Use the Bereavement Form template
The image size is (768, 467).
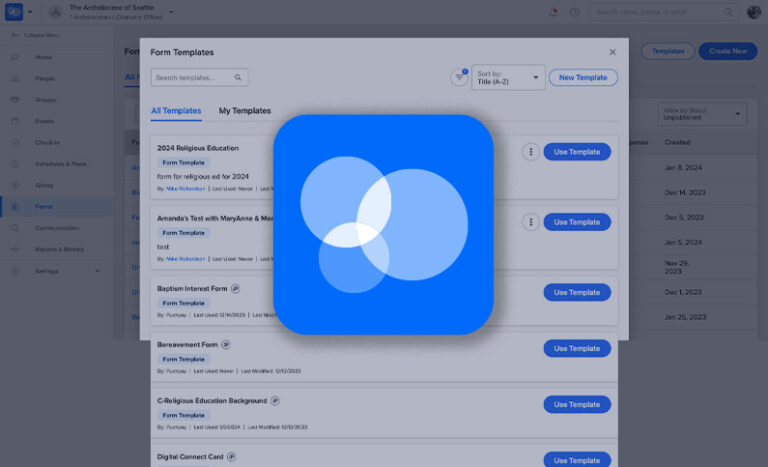[577, 348]
